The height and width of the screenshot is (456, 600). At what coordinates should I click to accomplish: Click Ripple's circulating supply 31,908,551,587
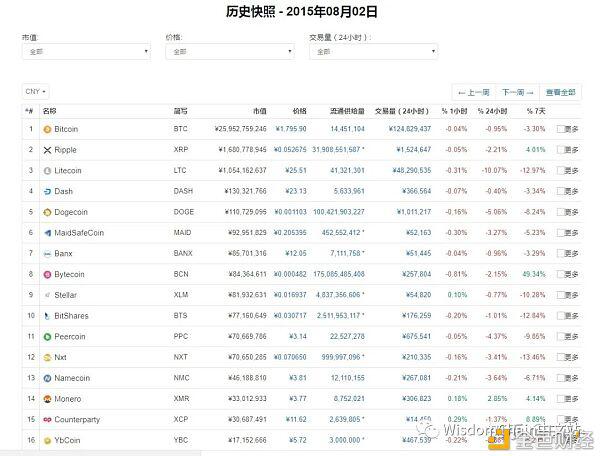(x=336, y=150)
